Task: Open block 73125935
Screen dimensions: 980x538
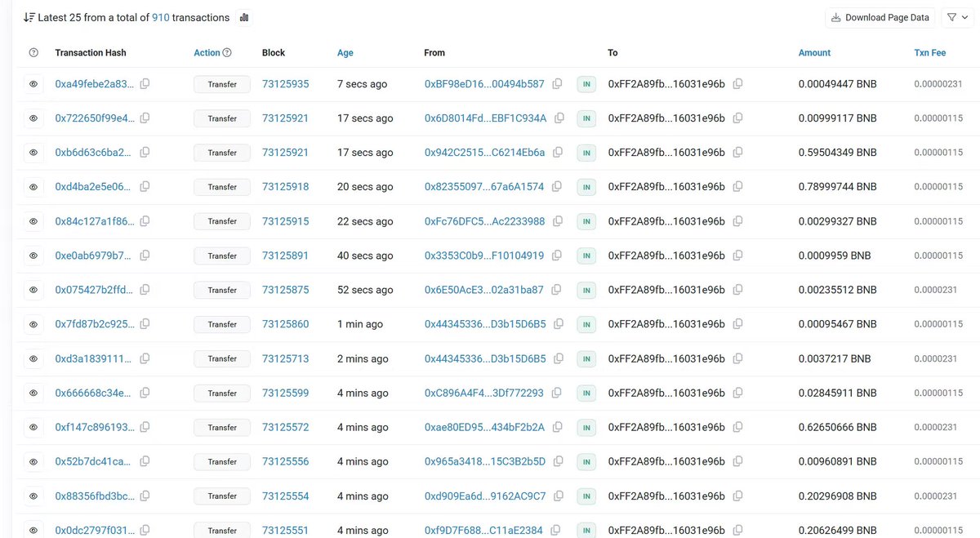Action: (286, 84)
